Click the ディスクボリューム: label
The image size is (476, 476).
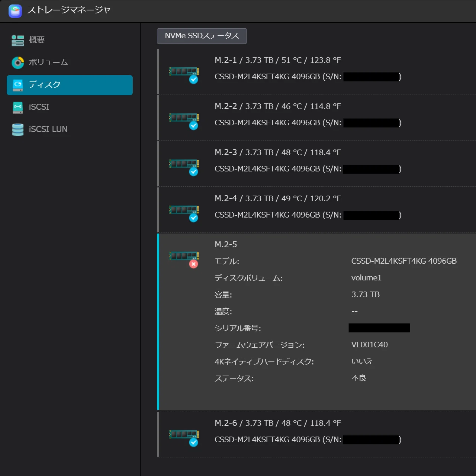coord(248,278)
